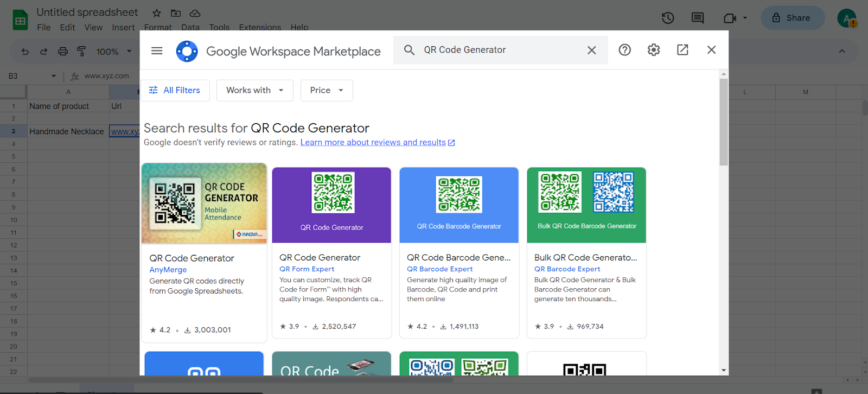The height and width of the screenshot is (394, 868).
Task: Click the formula bar showing www.xyz.com
Action: pos(107,76)
